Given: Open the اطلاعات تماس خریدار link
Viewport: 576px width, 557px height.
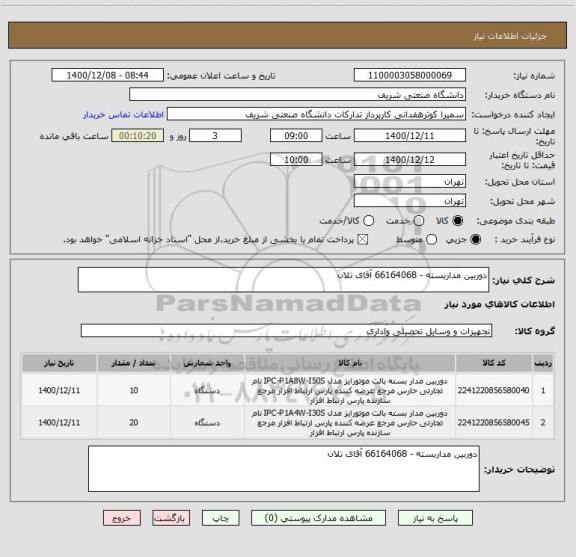Looking at the screenshot, I should (123, 115).
